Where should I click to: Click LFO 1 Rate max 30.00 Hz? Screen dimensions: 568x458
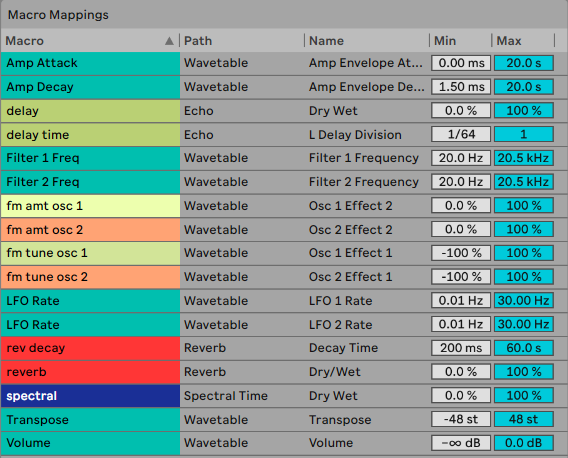tap(524, 300)
